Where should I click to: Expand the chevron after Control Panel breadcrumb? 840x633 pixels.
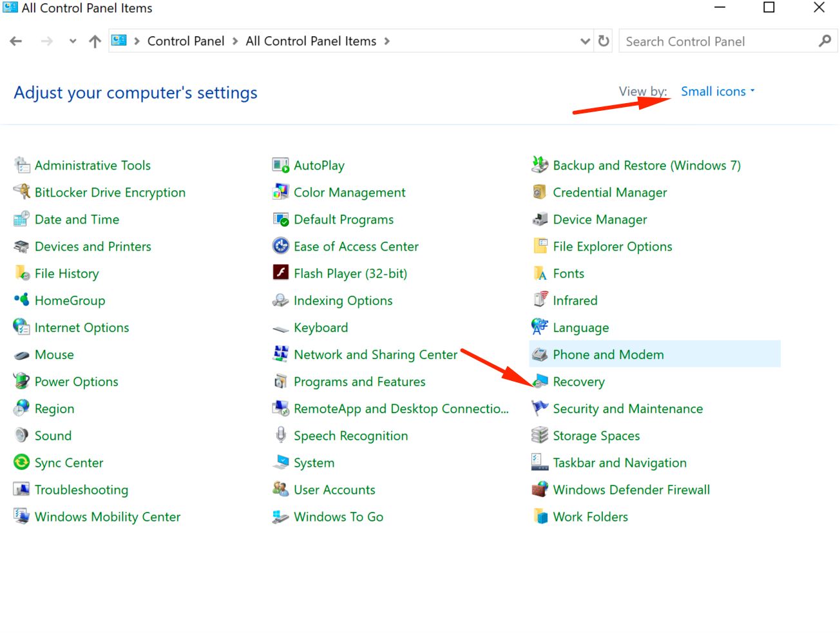point(235,41)
